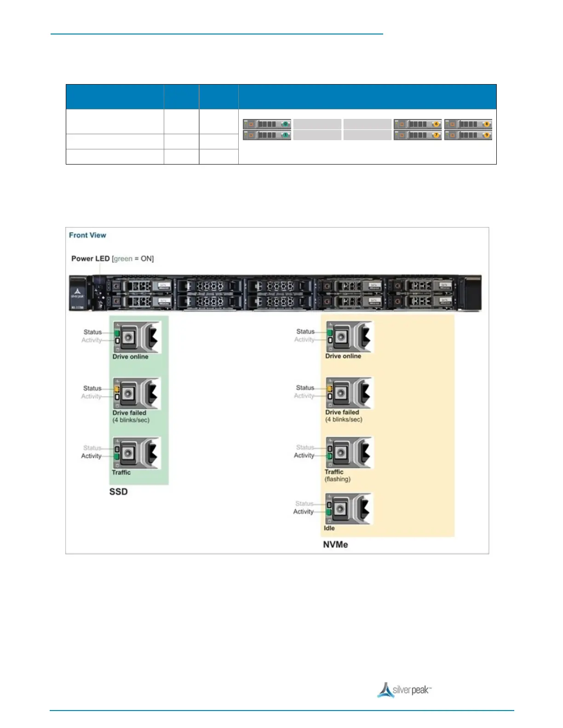Click "Traffic" text in the SSD column

(x=121, y=472)
